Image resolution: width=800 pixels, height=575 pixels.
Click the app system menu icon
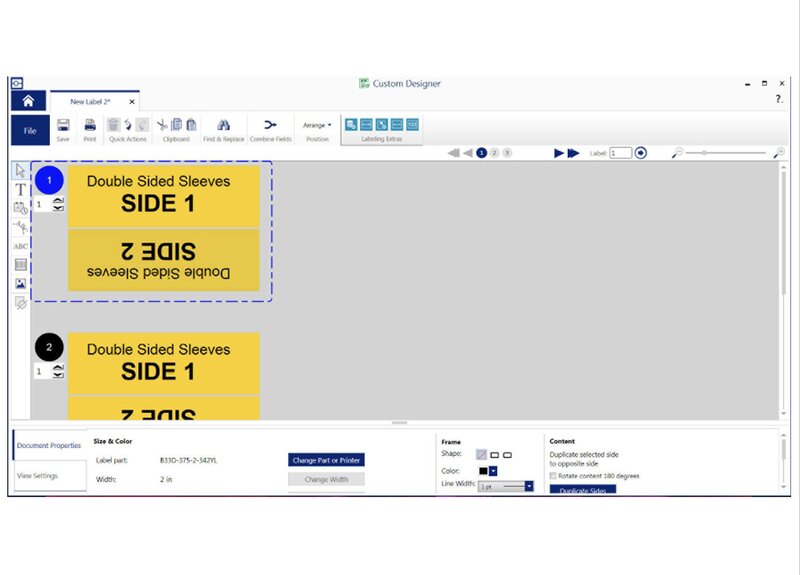[17, 83]
